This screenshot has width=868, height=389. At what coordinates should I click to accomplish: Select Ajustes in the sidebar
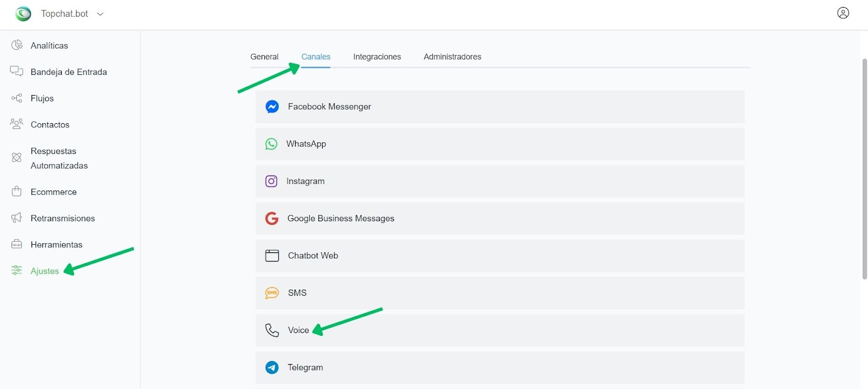44,271
